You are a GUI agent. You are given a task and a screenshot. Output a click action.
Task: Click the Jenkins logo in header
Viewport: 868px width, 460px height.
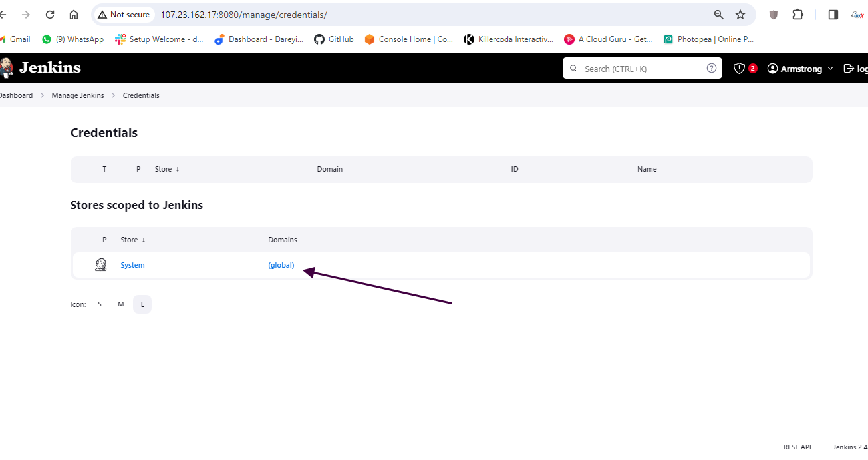coord(41,68)
